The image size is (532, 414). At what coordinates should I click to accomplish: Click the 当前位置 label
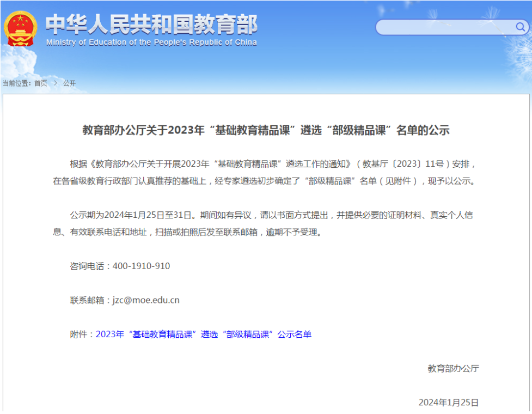(16, 83)
